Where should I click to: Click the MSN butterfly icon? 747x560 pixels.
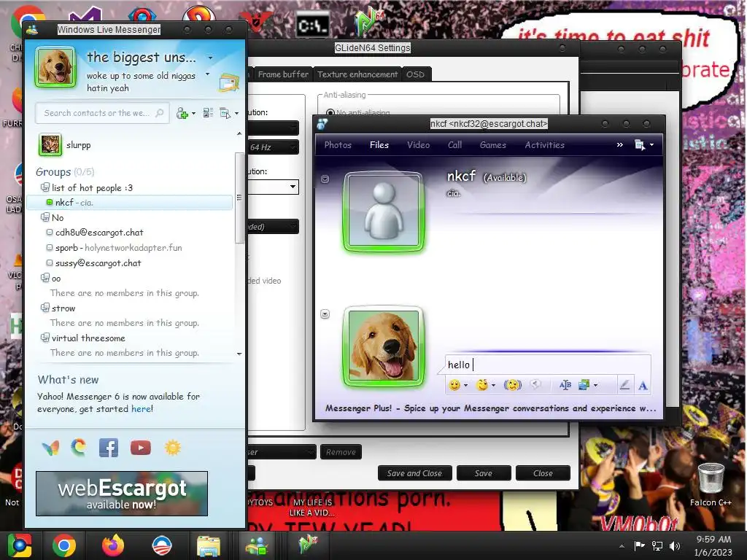click(x=50, y=448)
